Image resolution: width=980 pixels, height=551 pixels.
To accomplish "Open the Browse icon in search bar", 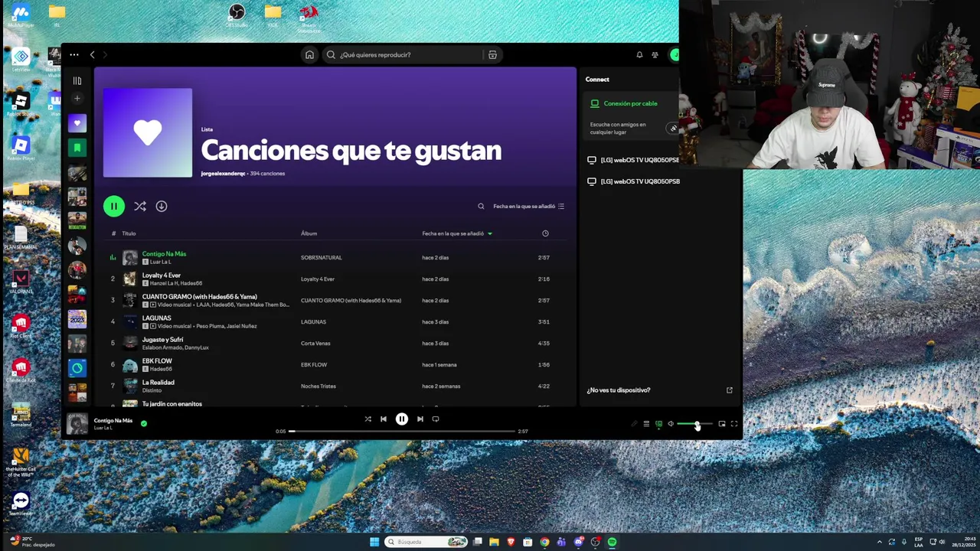I will [492, 54].
